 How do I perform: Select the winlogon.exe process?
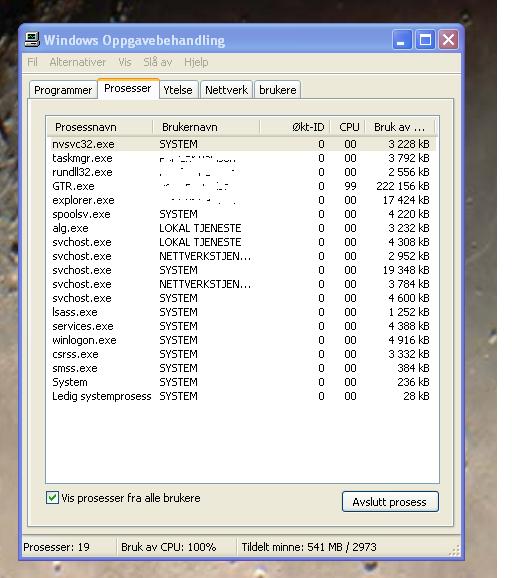pos(242,340)
